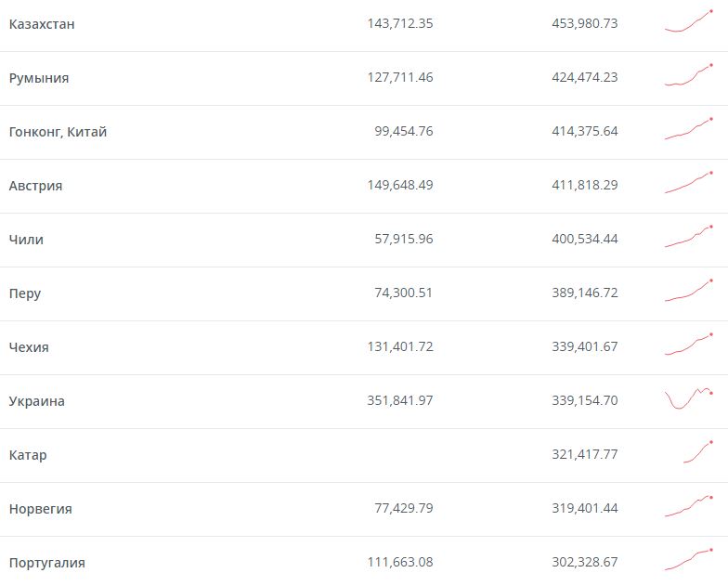This screenshot has width=728, height=586.
Task: Open the Казахстан sparkline trend chart
Action: 689,20
